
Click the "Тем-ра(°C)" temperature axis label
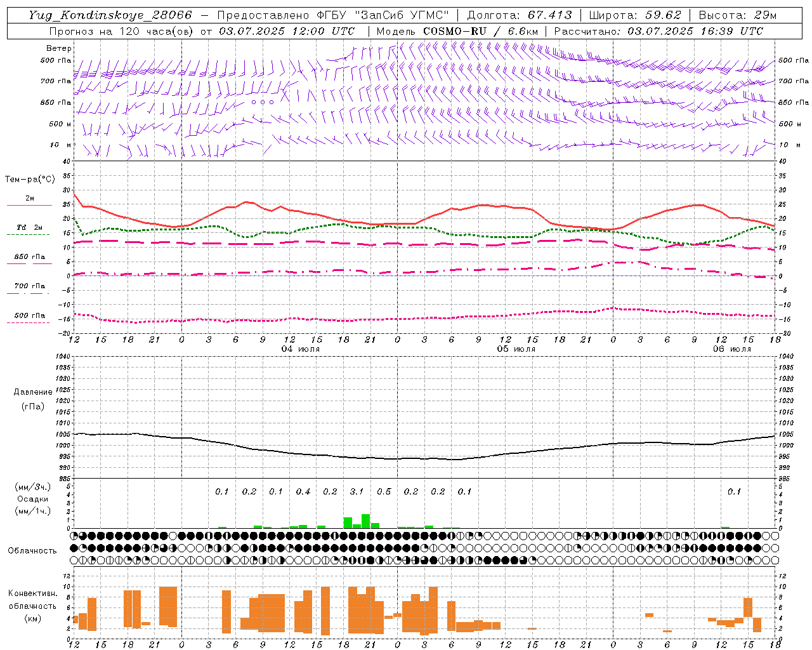30,180
